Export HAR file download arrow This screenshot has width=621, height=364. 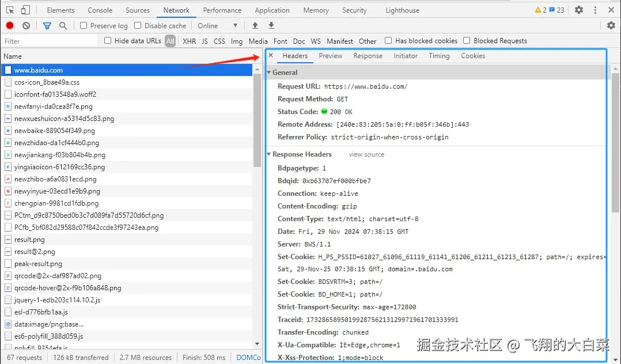271,26
